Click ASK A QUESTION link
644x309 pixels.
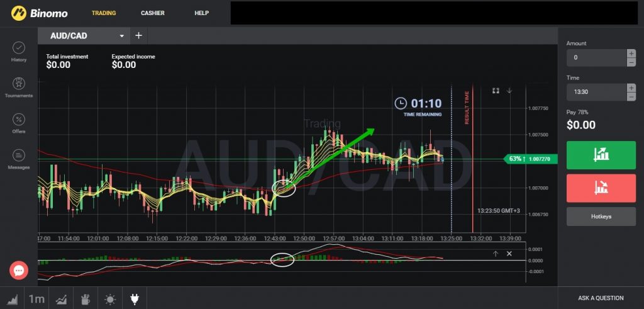point(601,298)
